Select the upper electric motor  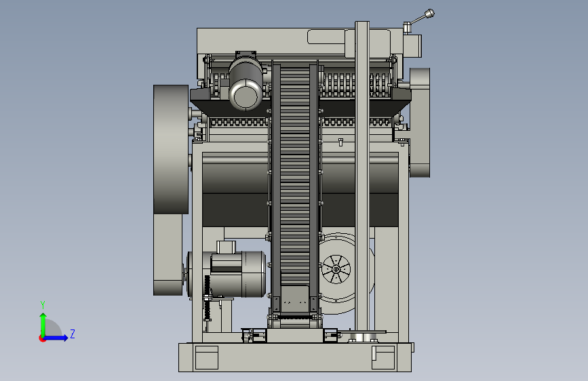(246, 83)
